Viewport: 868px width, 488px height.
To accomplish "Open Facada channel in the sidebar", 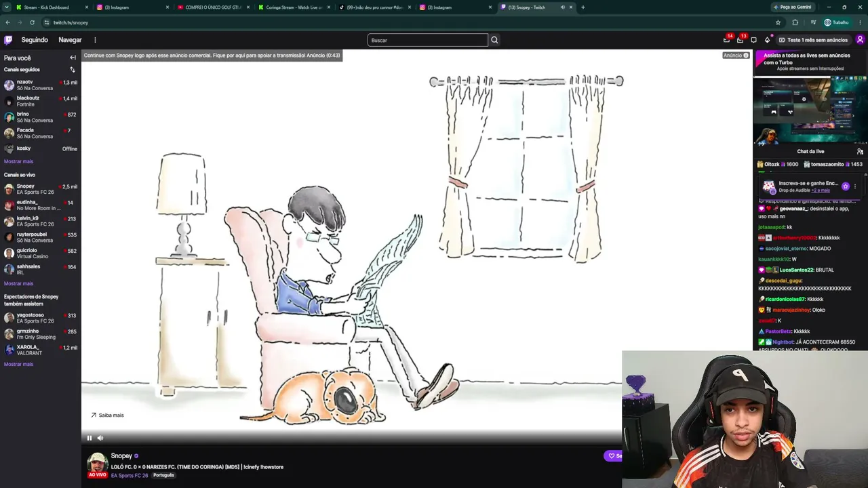I will tap(41, 134).
